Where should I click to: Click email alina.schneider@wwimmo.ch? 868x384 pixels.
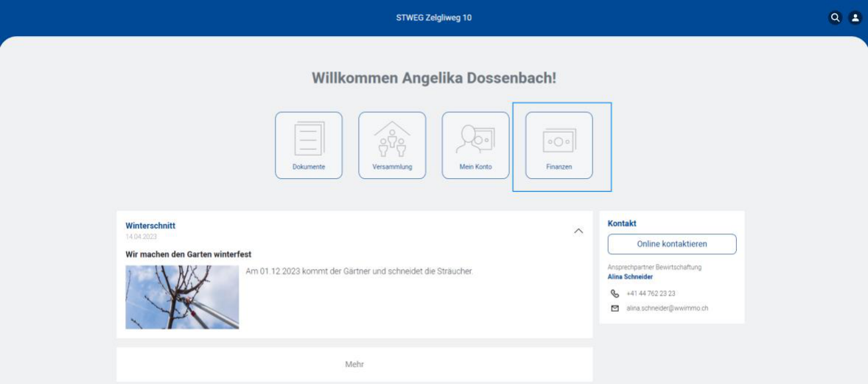point(667,308)
